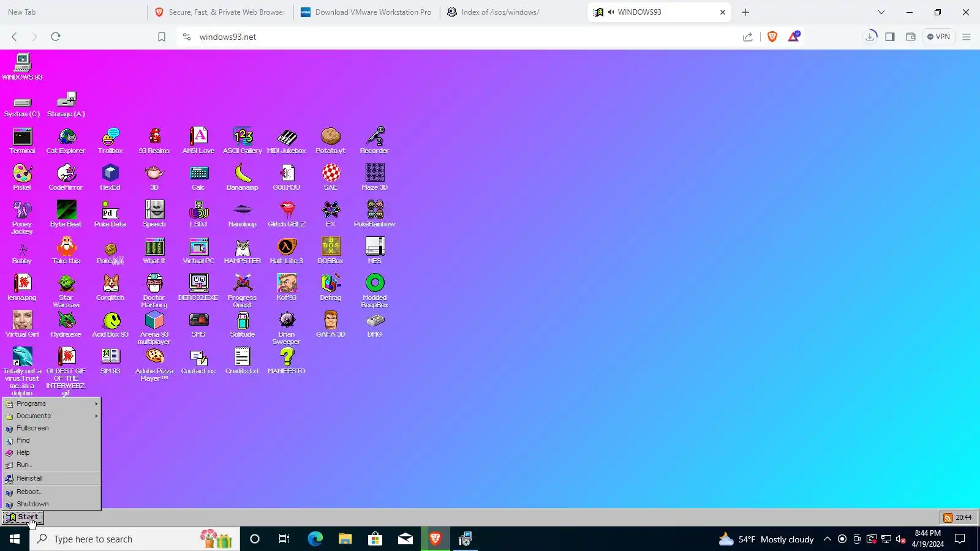Switch to the New Tab browser tab
Screen dimensions: 980x551
point(72,12)
